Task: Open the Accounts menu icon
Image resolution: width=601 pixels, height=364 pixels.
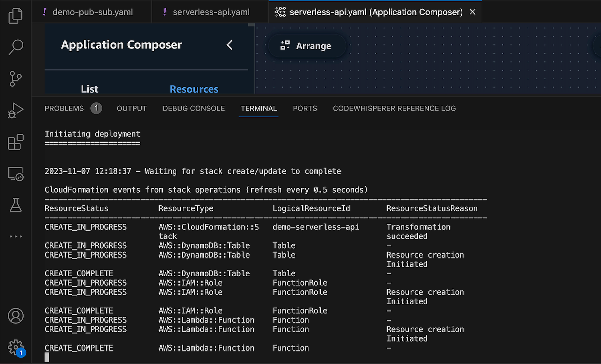Action: click(16, 316)
